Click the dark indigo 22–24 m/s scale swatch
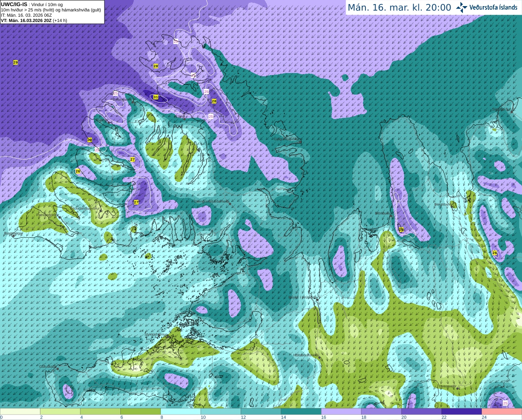 [462, 411]
